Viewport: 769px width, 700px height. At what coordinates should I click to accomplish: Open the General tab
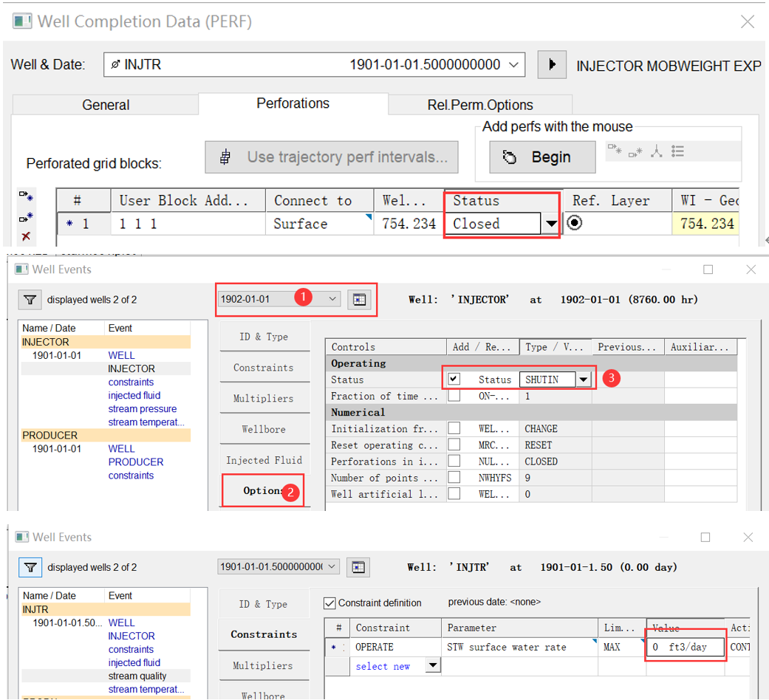[x=106, y=105]
